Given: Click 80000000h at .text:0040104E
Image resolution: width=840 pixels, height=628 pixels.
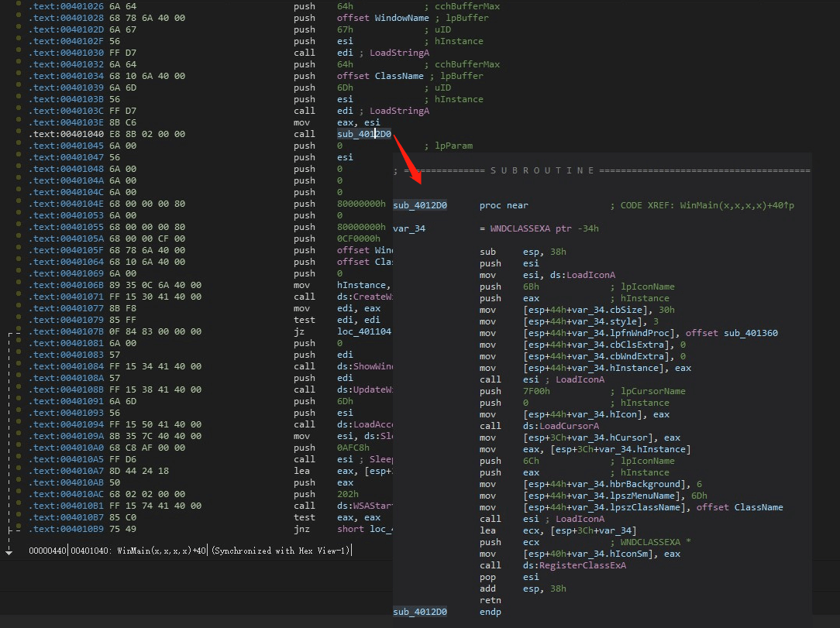Looking at the screenshot, I should pyautogui.click(x=361, y=204).
